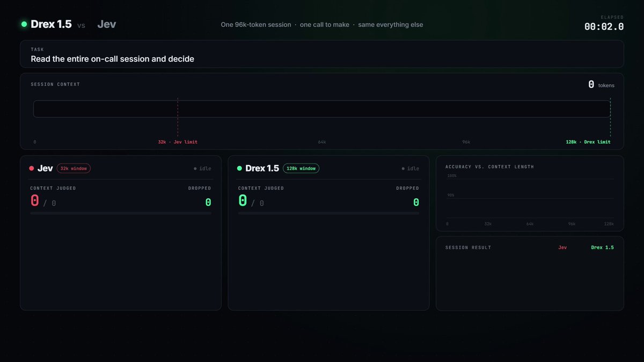This screenshot has width=644, height=362.
Task: Click the '128k' axis label on the accuracy chart
Action: (609, 224)
